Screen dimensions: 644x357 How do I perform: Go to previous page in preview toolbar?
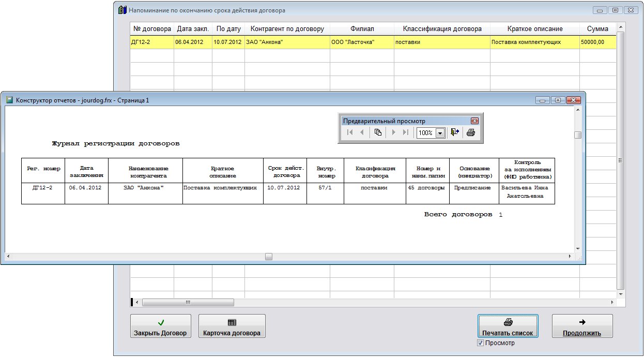pos(362,132)
